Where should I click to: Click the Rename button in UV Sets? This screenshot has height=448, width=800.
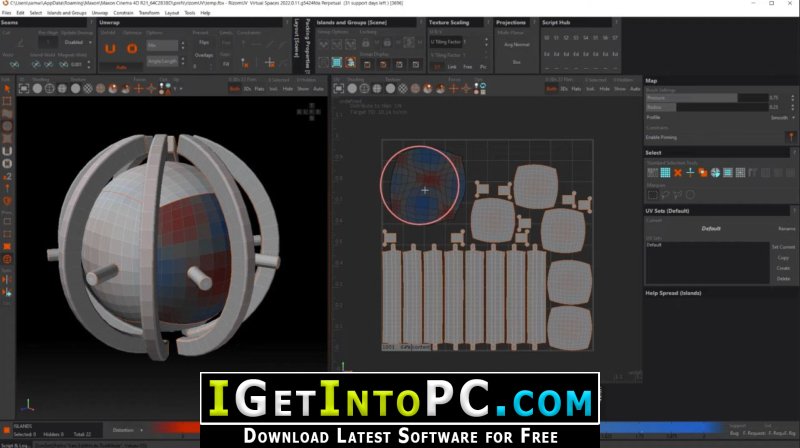point(786,229)
